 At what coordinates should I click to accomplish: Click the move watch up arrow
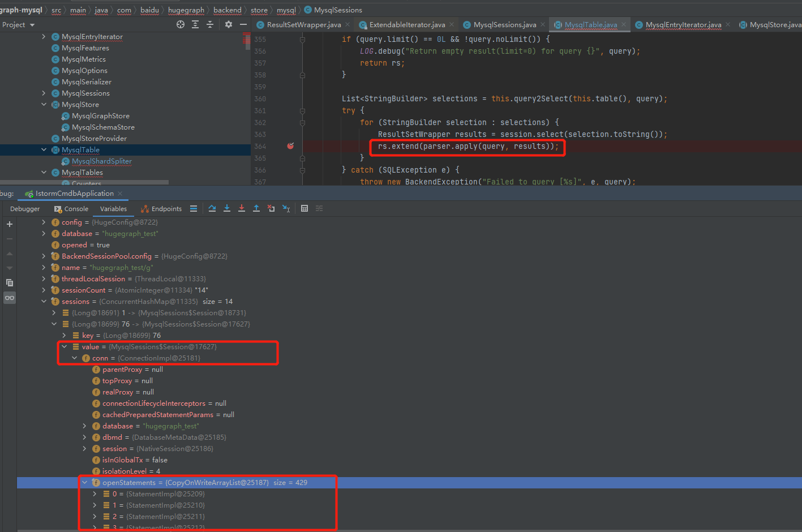(10, 254)
